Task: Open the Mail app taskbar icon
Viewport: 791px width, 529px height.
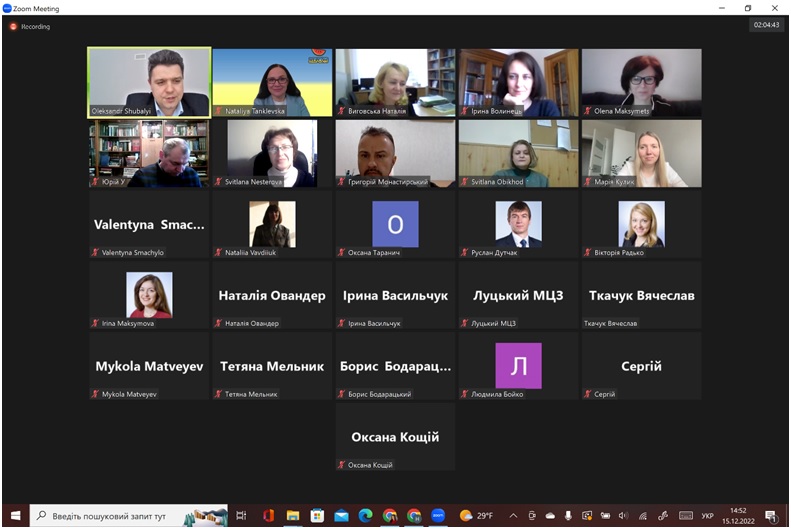Action: (341, 516)
